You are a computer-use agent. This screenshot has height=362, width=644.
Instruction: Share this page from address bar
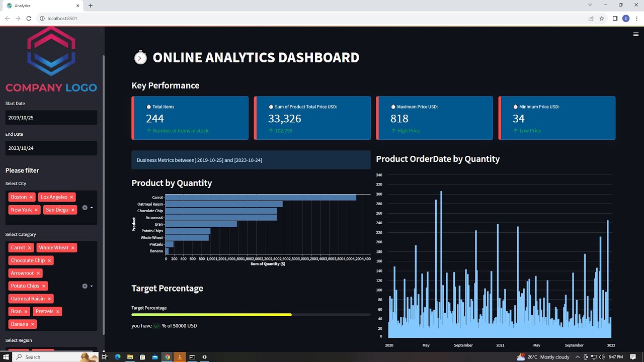pyautogui.click(x=591, y=19)
